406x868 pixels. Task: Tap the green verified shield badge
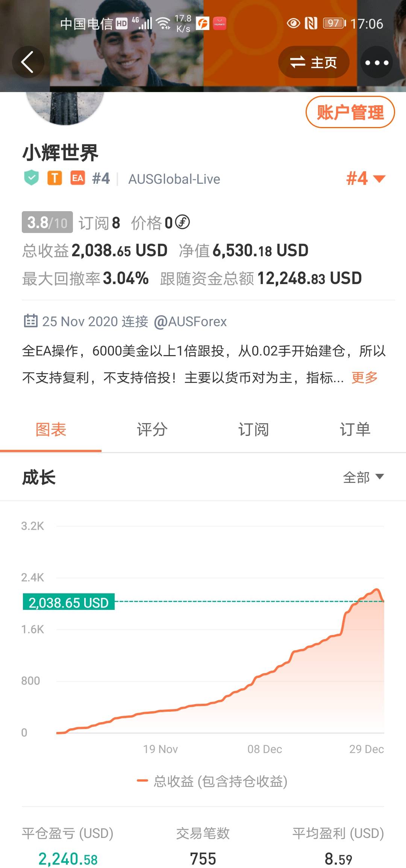point(32,178)
